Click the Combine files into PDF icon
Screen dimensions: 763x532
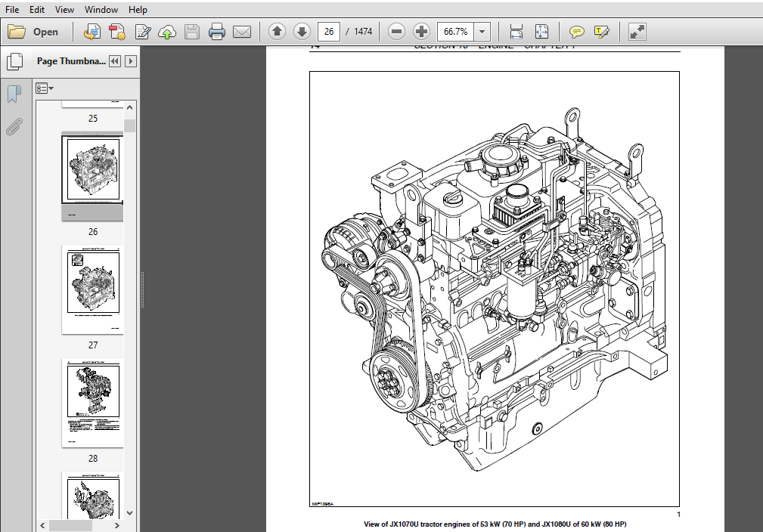[116, 32]
